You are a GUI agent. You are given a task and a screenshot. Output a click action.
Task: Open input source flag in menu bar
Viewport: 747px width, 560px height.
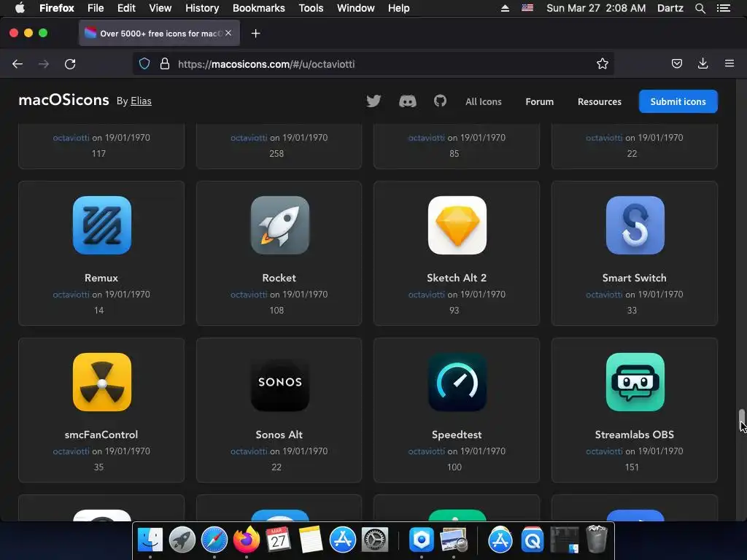(527, 8)
